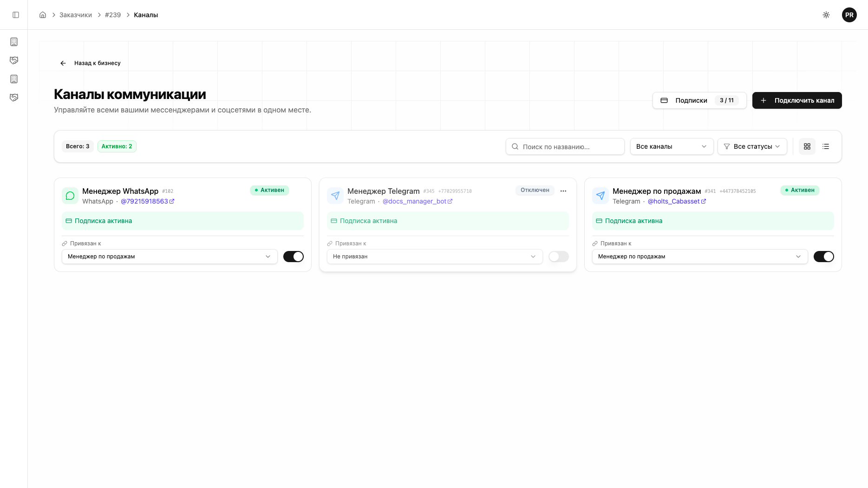Switch to list view layout
This screenshot has width=868, height=488.
tap(826, 146)
